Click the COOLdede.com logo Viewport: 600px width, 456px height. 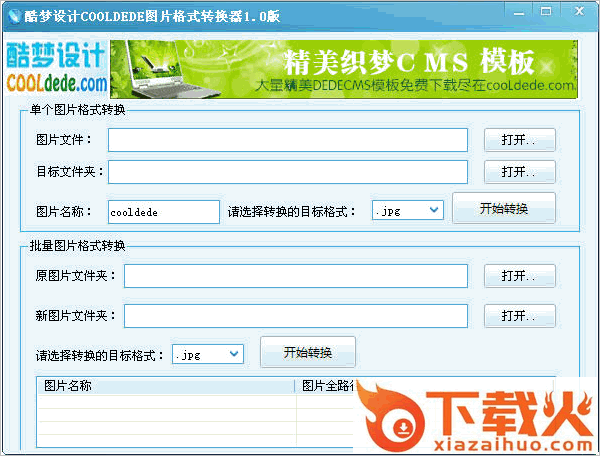click(57, 68)
